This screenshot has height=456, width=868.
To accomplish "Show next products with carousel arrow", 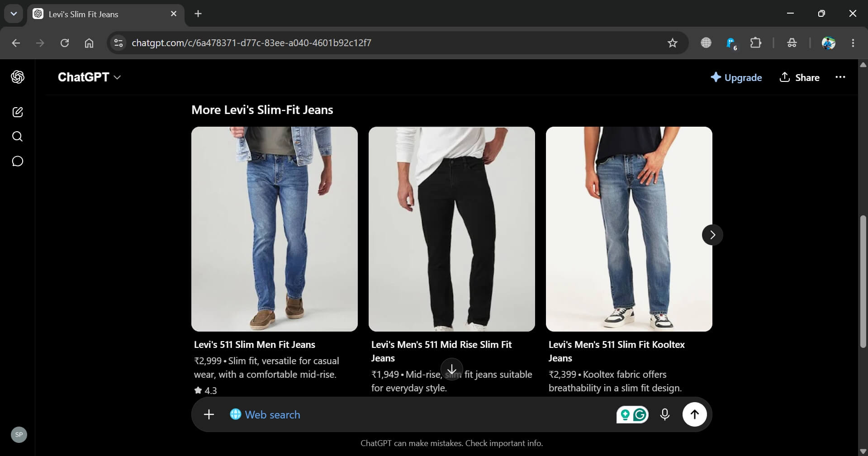I will pos(712,235).
